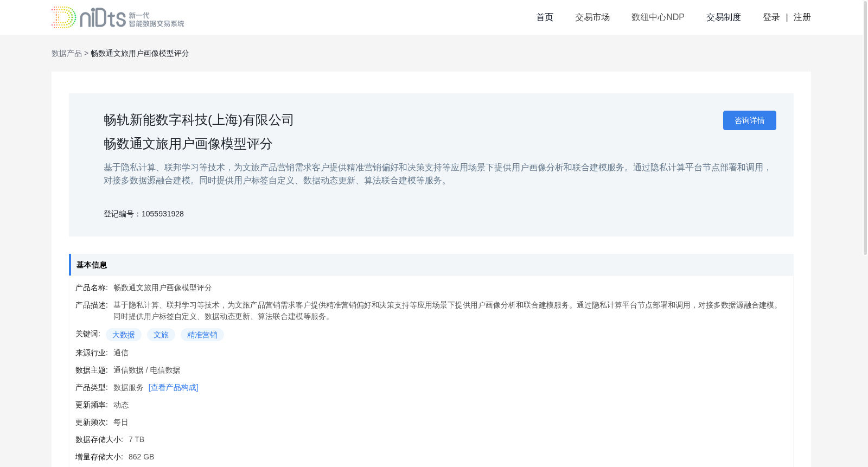The height and width of the screenshot is (467, 868).
Task: Click the 注册 link
Action: (x=802, y=17)
